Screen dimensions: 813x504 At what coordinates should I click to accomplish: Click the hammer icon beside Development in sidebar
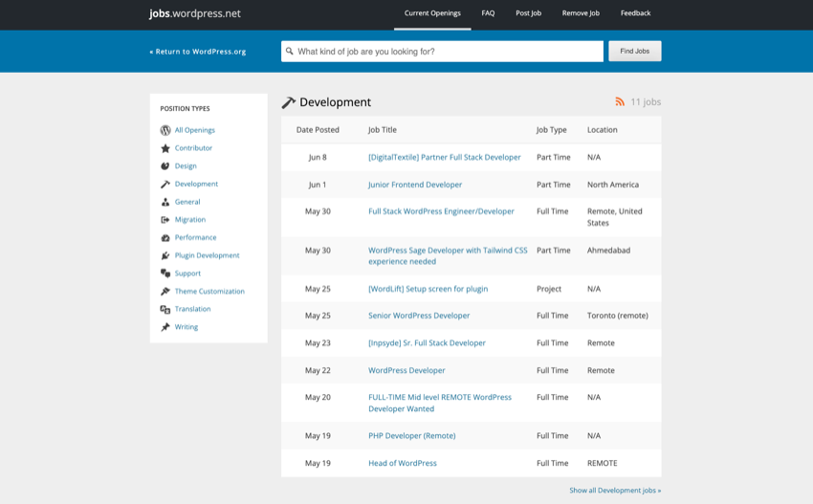(x=165, y=184)
